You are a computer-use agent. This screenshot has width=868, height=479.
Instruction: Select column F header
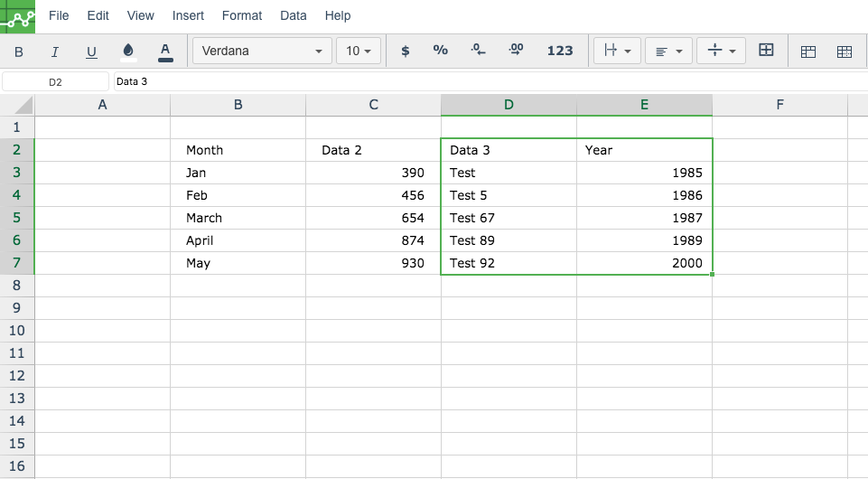point(779,105)
